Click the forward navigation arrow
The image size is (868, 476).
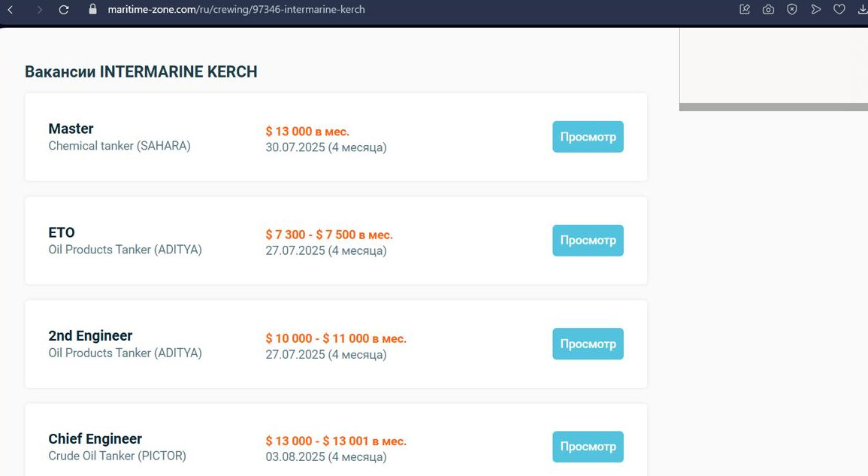coord(39,10)
